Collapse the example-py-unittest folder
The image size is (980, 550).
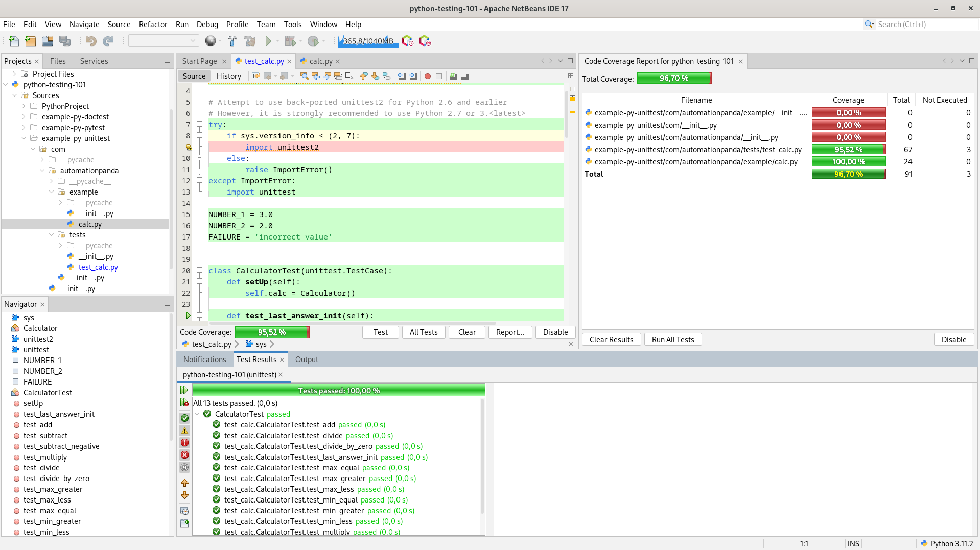[x=24, y=138]
